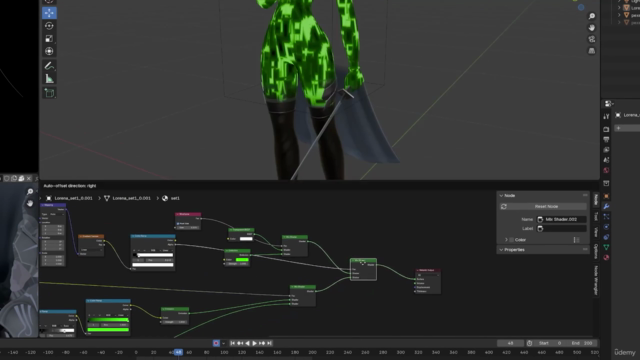Open the Modifiers wrench properties tab
The image size is (640, 360).
coord(606,206)
